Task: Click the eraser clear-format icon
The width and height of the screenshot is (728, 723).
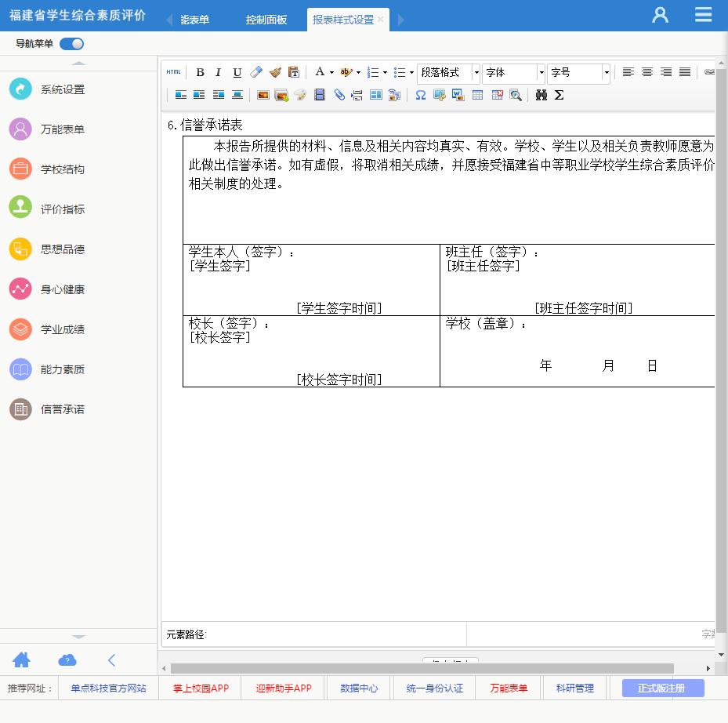Action: (255, 72)
